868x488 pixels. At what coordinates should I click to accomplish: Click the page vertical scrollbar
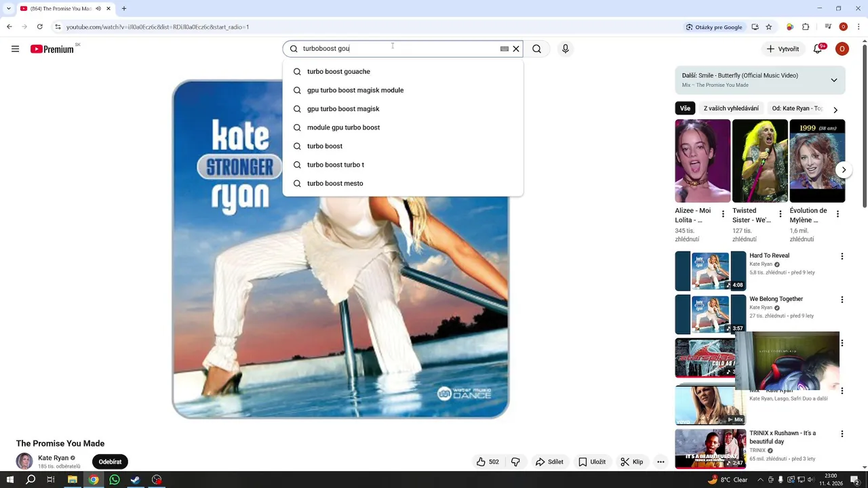coord(864,125)
